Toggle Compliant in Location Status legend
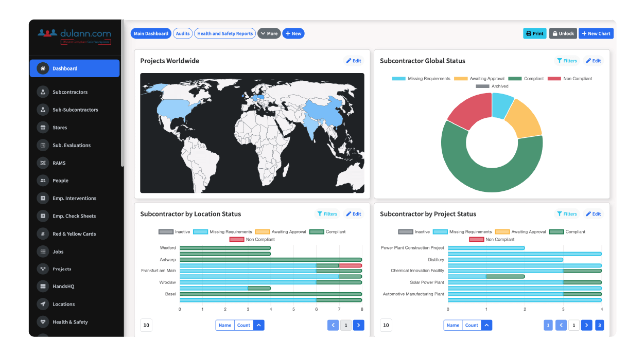 tap(327, 232)
